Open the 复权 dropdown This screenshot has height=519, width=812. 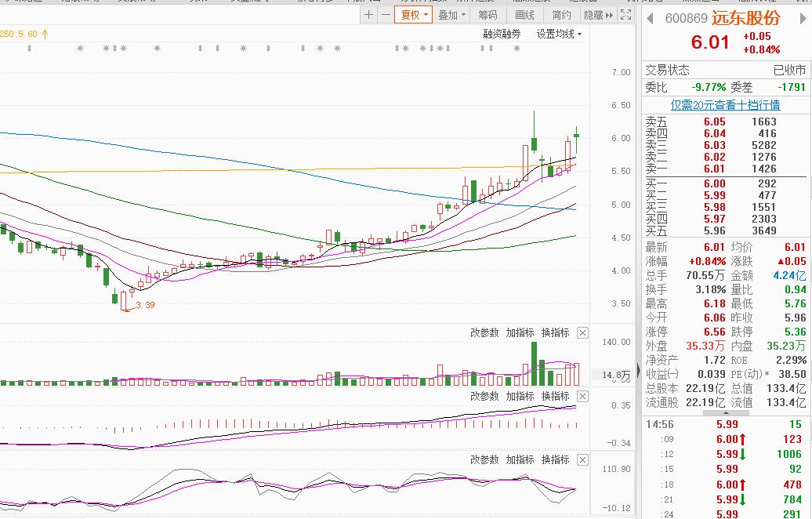[414, 15]
